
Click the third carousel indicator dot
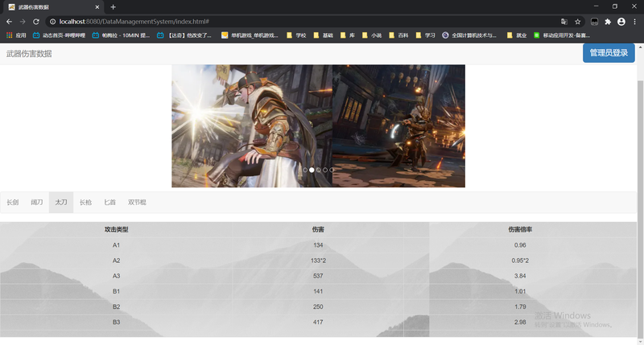click(318, 170)
